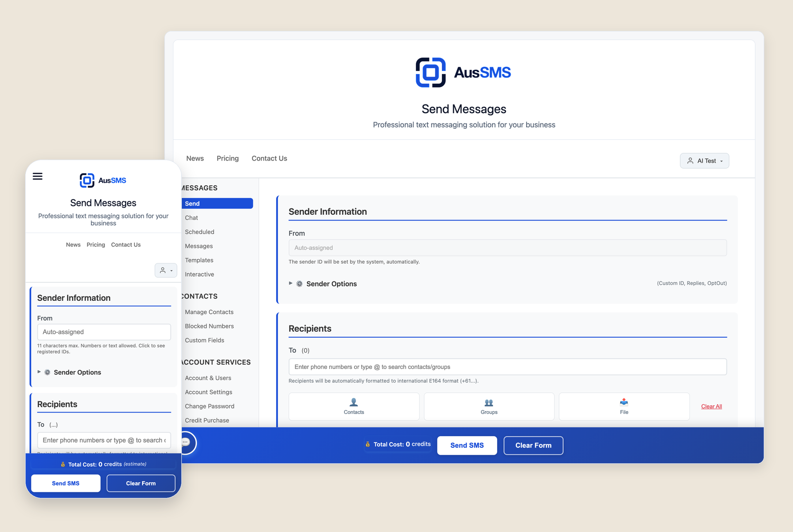Expand Sender Options triangle in desktop view
This screenshot has width=793, height=532.
(291, 283)
